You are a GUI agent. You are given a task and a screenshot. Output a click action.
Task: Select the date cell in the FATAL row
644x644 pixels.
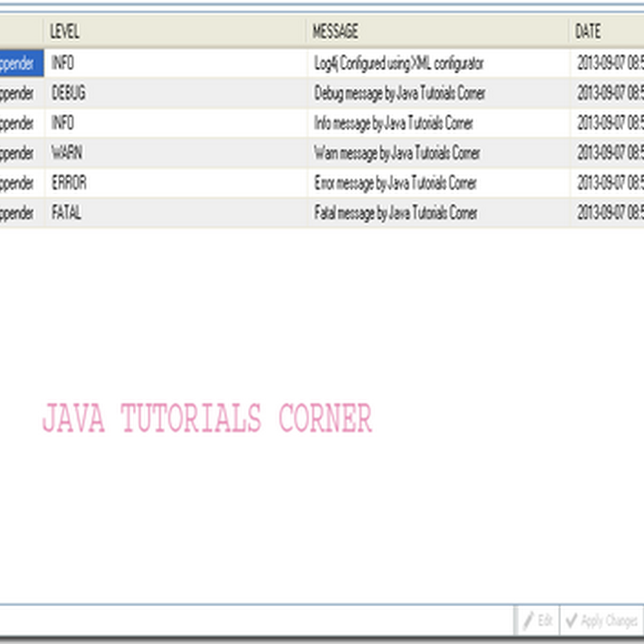coord(608,213)
